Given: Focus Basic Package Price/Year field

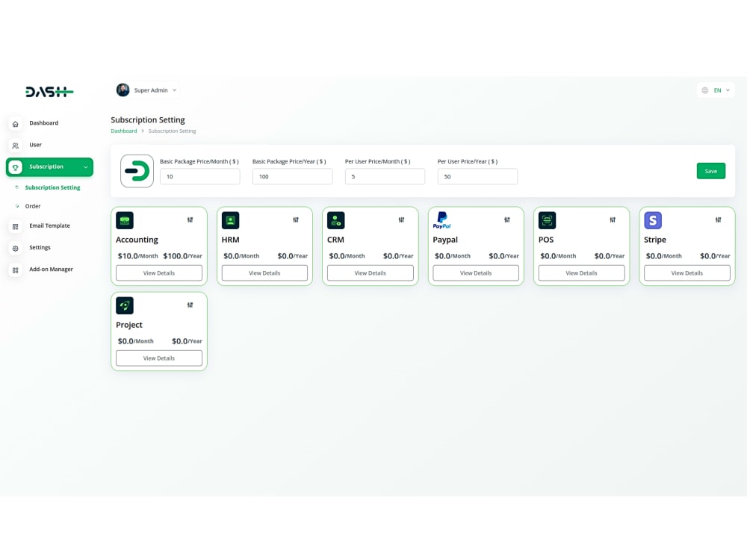Looking at the screenshot, I should tap(293, 177).
